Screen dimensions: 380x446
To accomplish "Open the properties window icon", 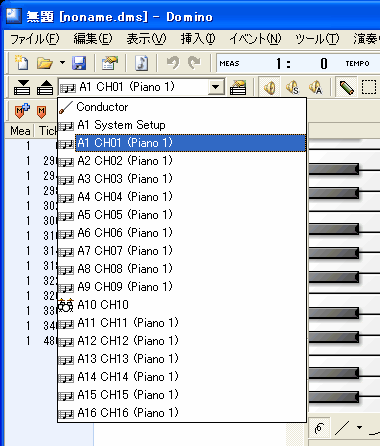I will tap(110, 63).
